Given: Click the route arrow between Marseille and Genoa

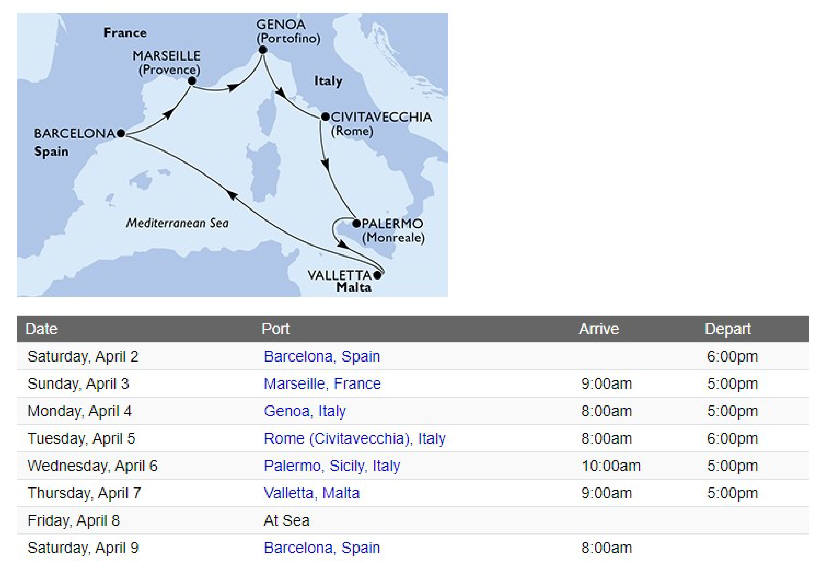Looking at the screenshot, I should pyautogui.click(x=233, y=87).
